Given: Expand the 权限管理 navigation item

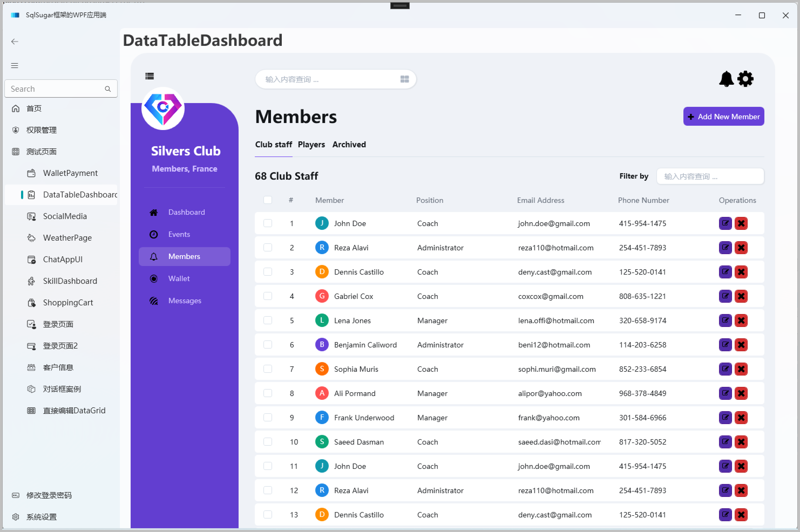Looking at the screenshot, I should [x=41, y=130].
